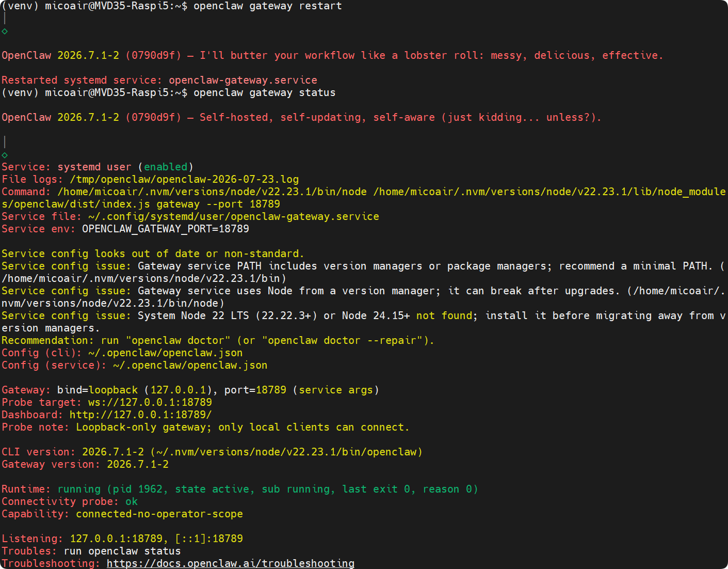The image size is (728, 569).
Task: Open the docs.openclaw.ai troubleshooting link
Action: (231, 563)
